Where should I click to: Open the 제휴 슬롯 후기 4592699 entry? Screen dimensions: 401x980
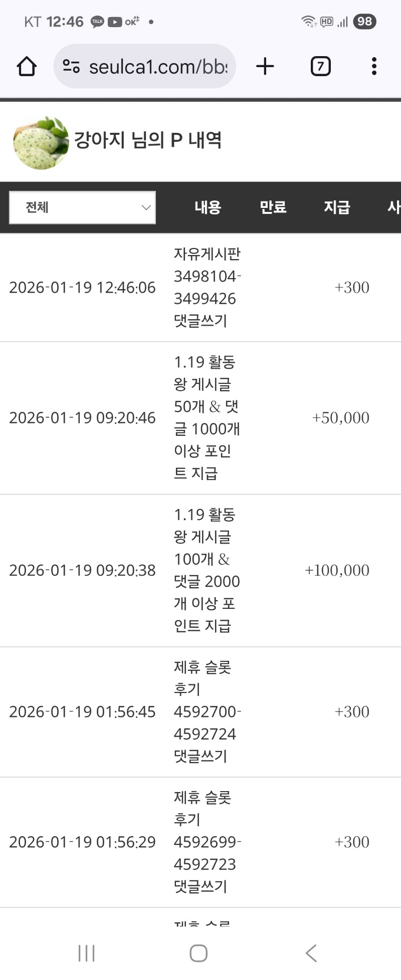pos(207,842)
